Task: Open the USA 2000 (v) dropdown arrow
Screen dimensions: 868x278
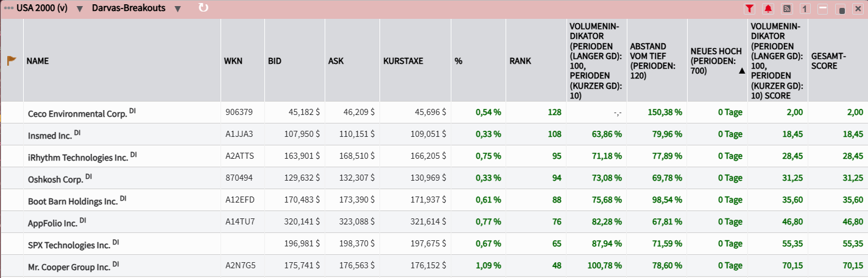Action: (79, 9)
